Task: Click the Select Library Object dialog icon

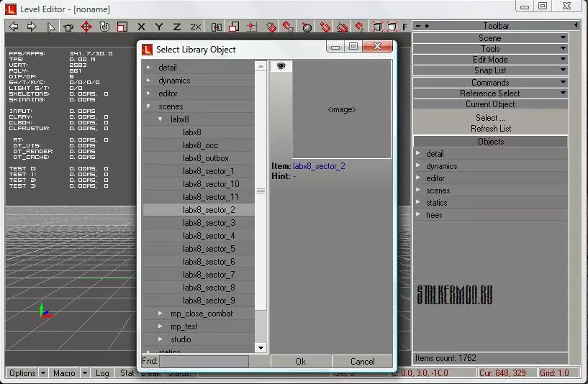Action: (147, 50)
